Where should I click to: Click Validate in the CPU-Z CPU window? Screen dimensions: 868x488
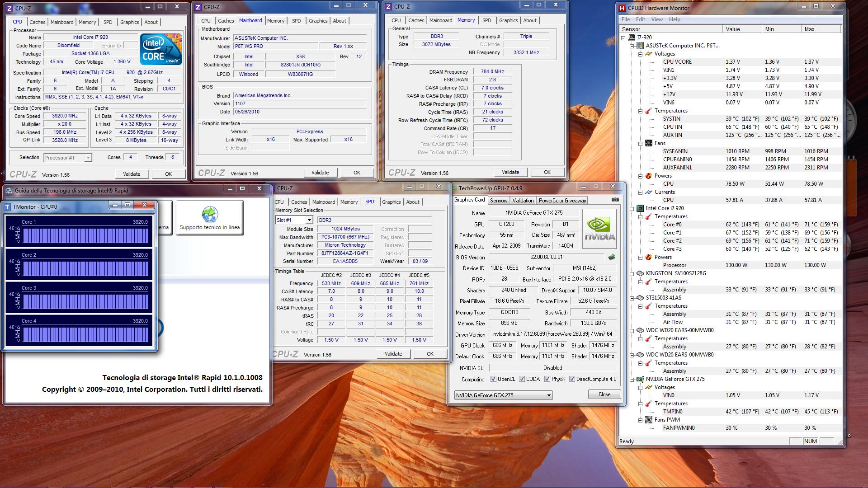point(132,174)
